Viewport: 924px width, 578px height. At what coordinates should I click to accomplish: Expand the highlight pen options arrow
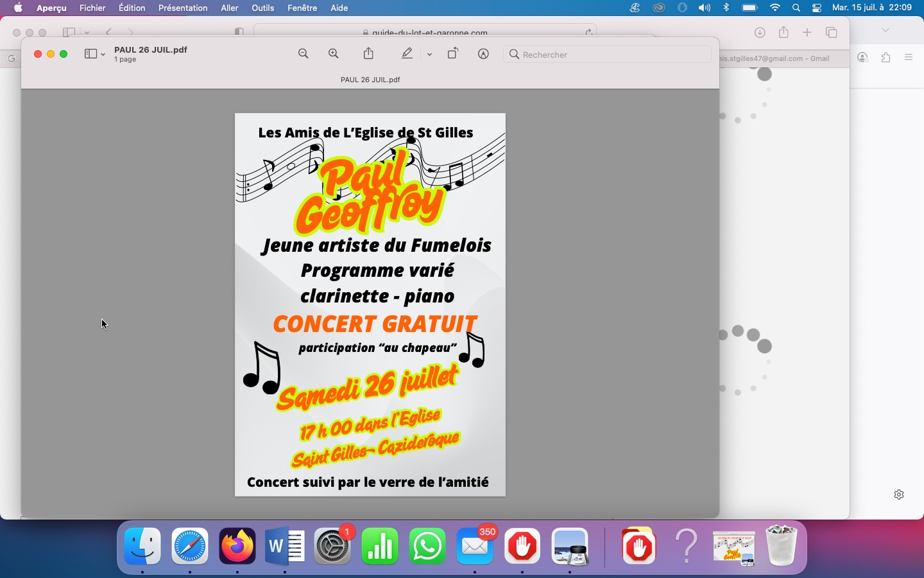pos(429,55)
